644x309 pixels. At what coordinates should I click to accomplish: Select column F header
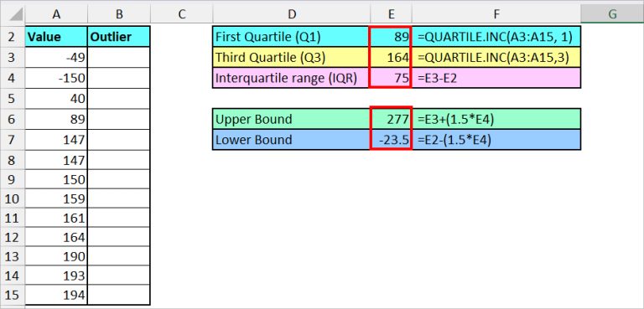496,14
